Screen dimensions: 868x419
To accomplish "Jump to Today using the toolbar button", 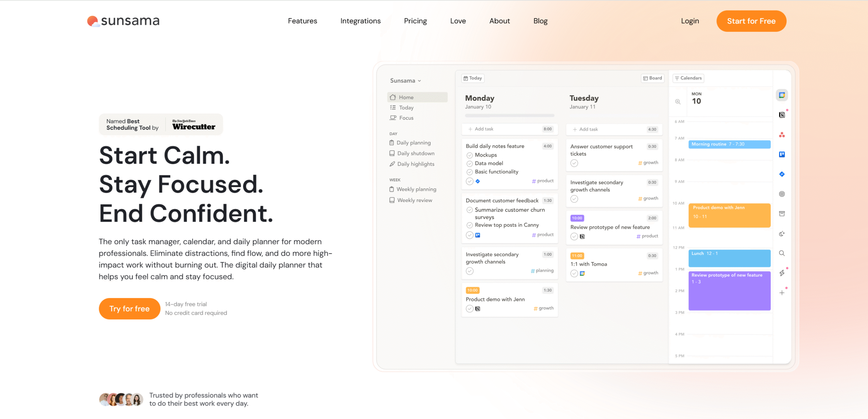I will (x=473, y=78).
